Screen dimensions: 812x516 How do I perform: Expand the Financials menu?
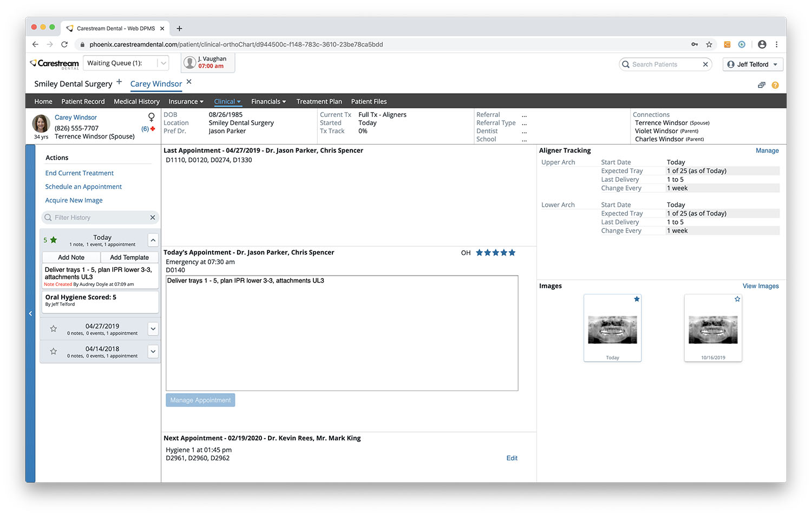pos(269,102)
